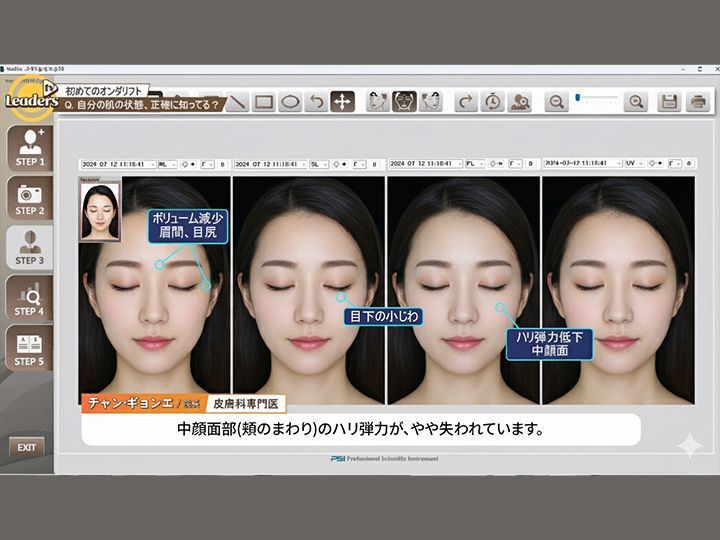
Task: Select the rectangle shape tool
Action: [264, 102]
